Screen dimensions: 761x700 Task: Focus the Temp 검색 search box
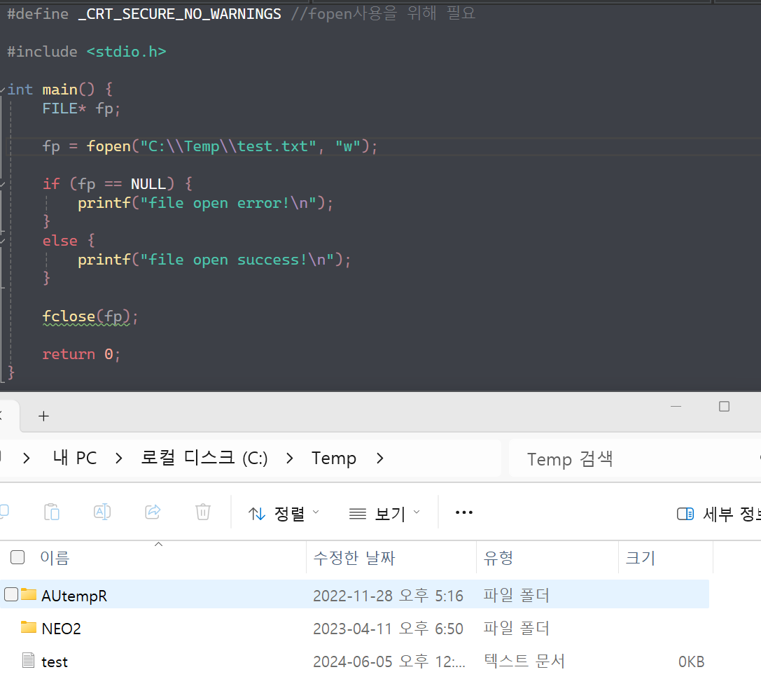(636, 459)
